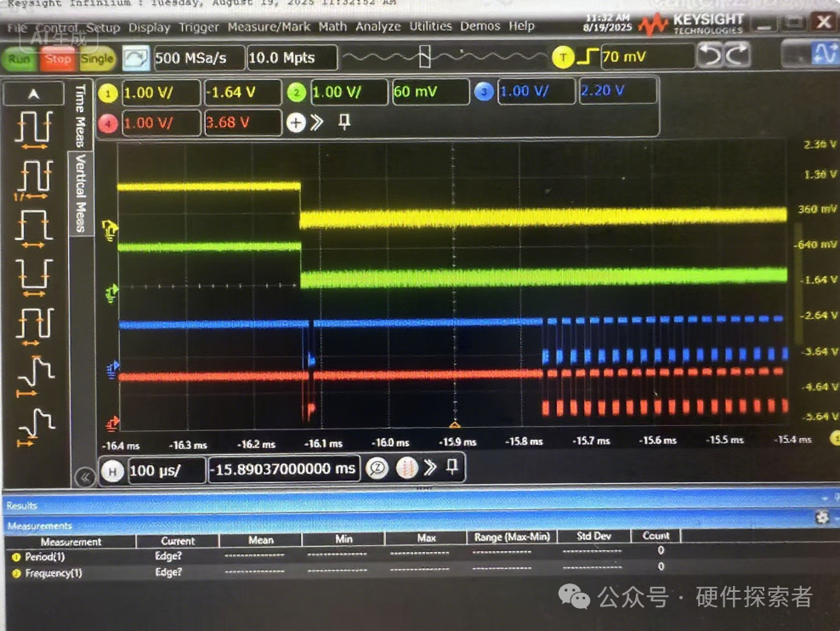Open the Display menu
This screenshot has width=840, height=631.
(x=149, y=27)
